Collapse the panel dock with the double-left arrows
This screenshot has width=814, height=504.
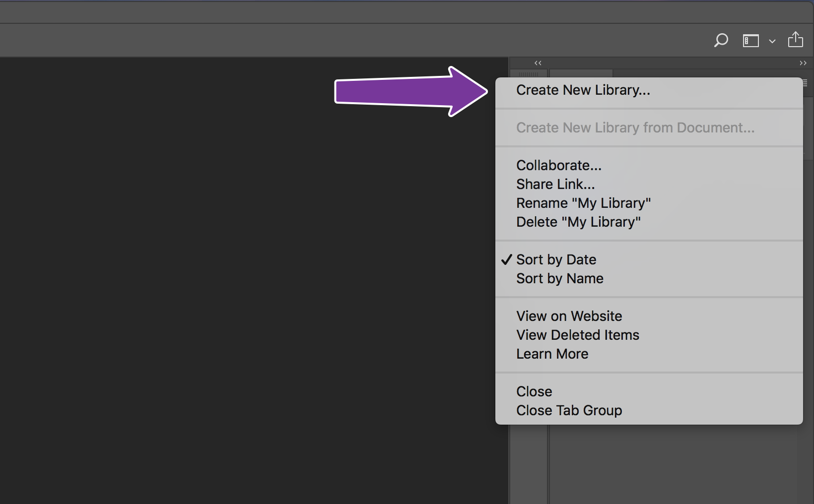pyautogui.click(x=537, y=63)
